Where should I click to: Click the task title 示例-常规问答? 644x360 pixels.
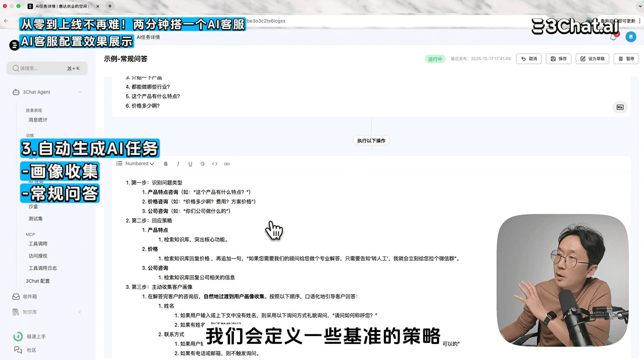125,59
